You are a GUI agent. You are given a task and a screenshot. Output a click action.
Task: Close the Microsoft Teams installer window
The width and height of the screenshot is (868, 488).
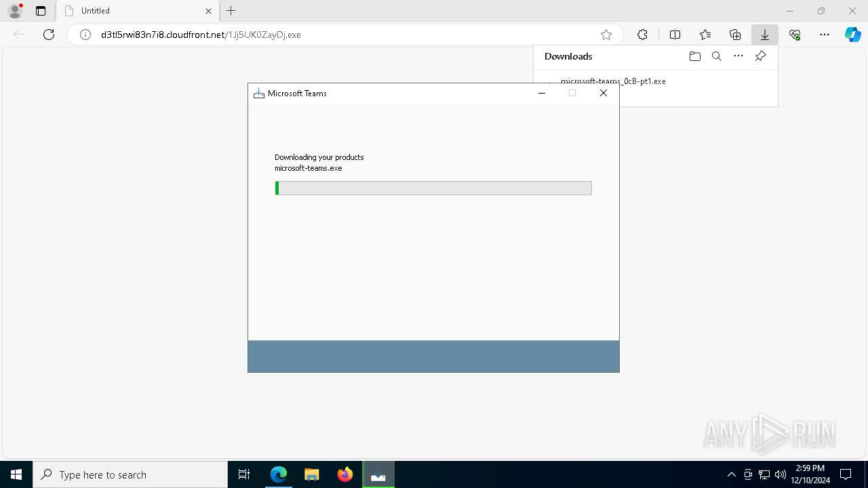(x=604, y=94)
